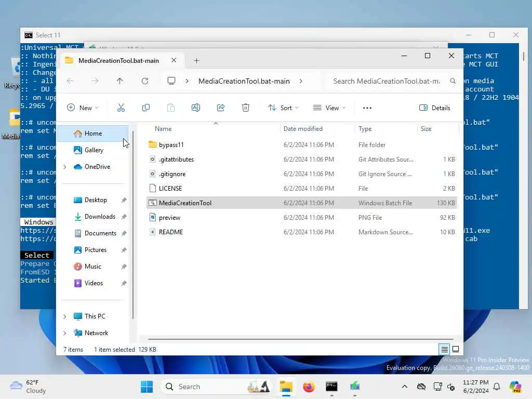Select the LICENSE file
Image resolution: width=532 pixels, height=399 pixels.
pos(302,188)
